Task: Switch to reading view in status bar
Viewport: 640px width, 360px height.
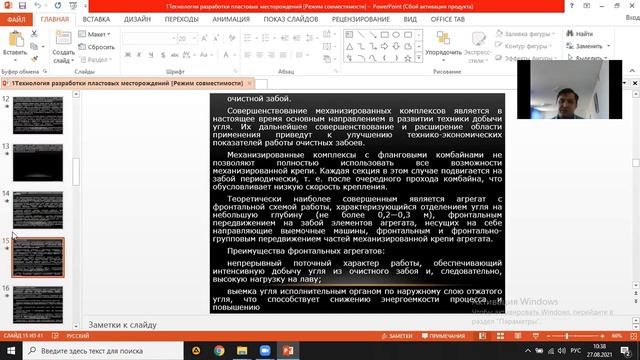Action: point(518,336)
